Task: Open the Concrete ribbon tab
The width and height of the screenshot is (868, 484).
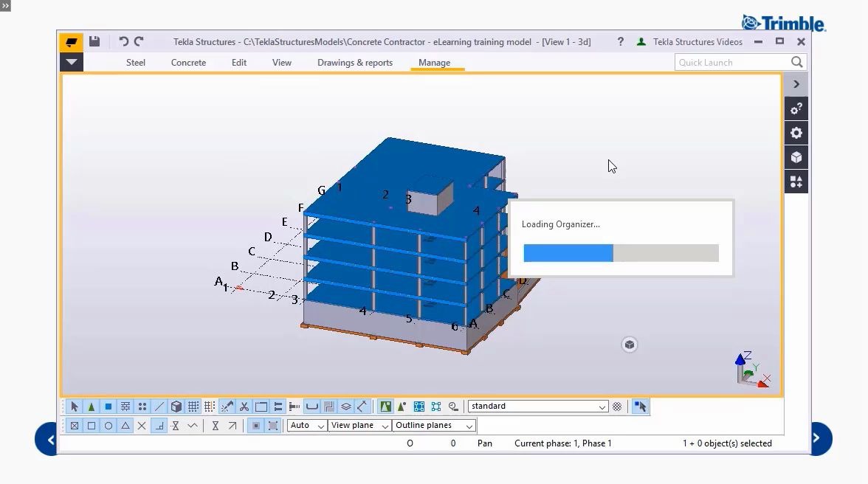Action: (188, 63)
